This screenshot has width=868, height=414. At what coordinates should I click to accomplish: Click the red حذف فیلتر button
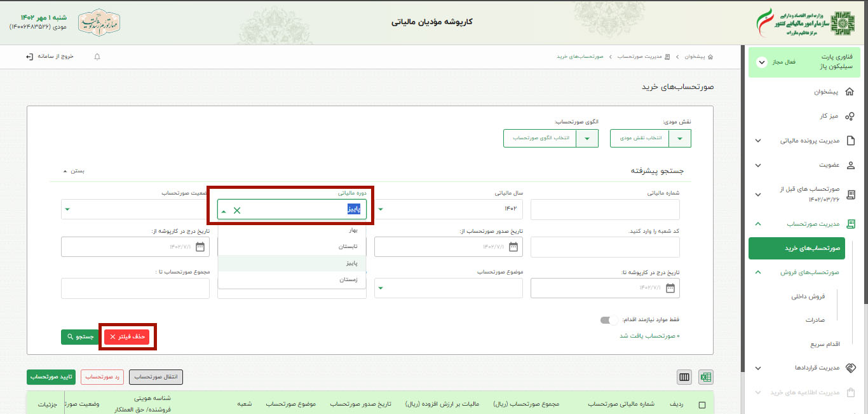[127, 338]
